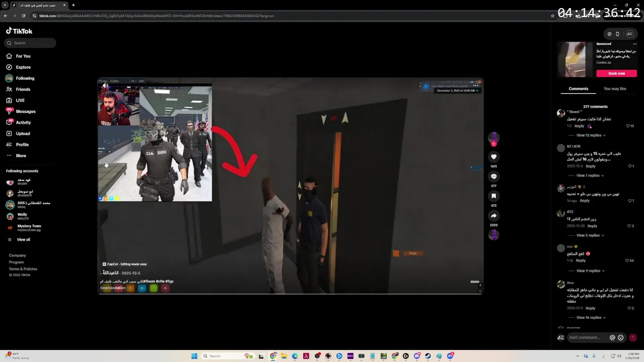Like the video with heart icon
Viewport: 644px width, 362px height.
(x=494, y=157)
